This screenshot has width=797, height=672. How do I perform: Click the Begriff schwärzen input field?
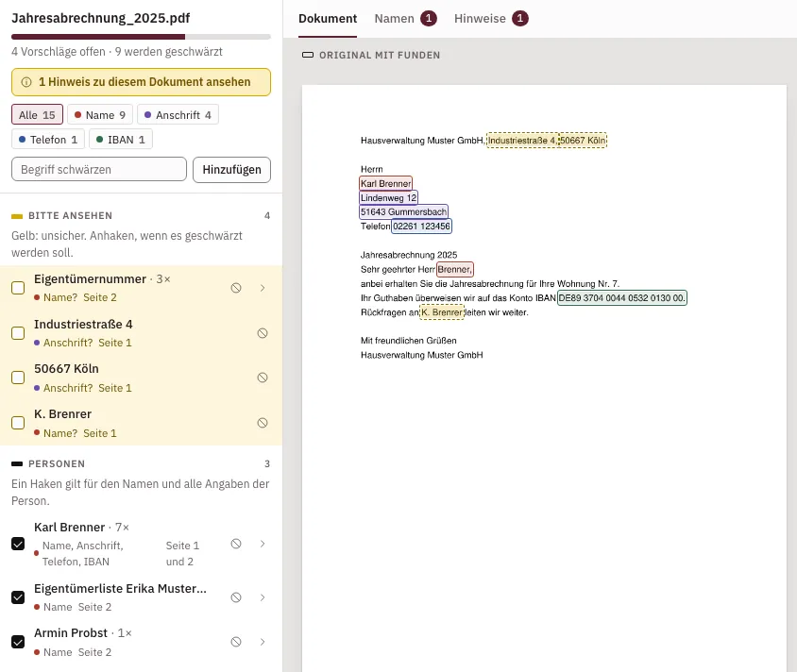pyautogui.click(x=99, y=169)
